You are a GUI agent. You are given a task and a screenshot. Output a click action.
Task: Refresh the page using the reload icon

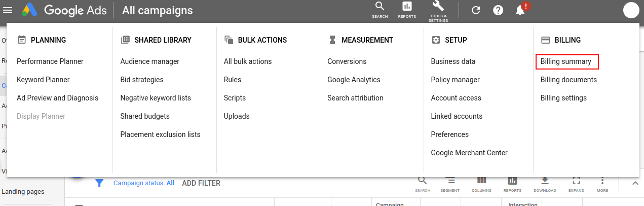coord(476,10)
